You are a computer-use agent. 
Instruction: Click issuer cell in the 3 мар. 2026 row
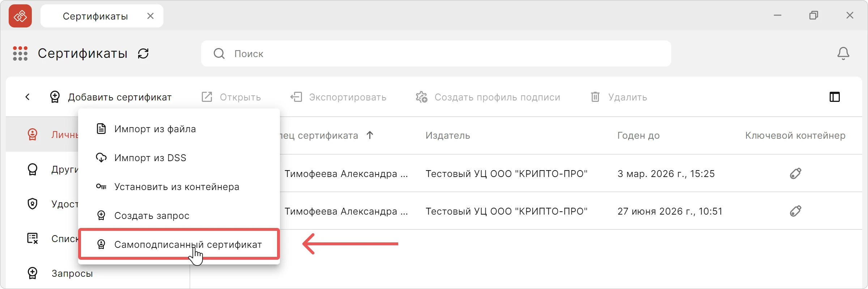[x=506, y=174]
